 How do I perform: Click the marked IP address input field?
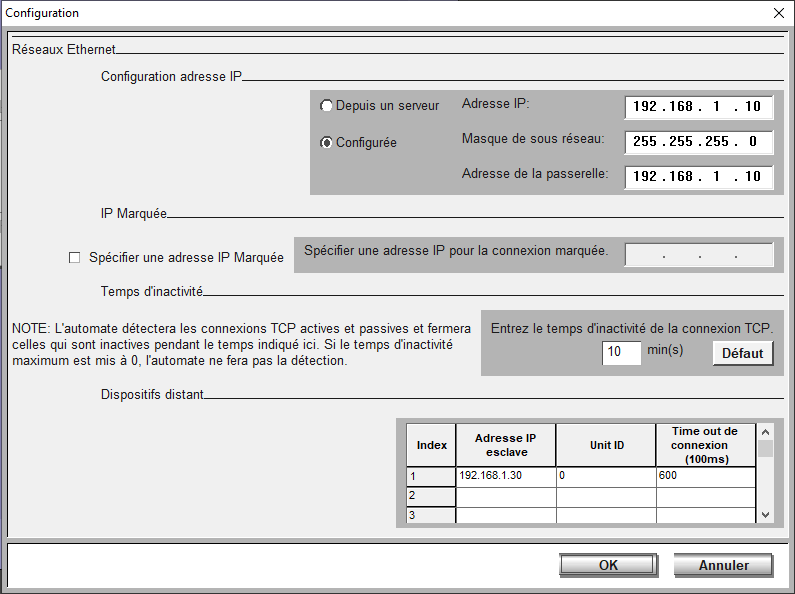[698, 256]
